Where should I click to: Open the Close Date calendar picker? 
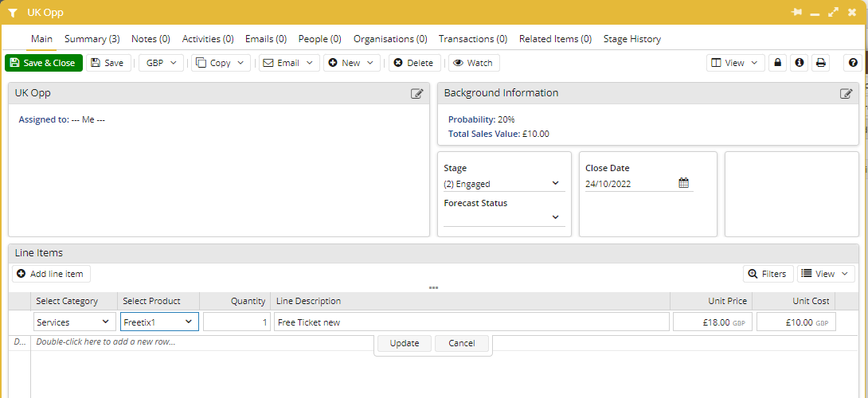point(684,183)
